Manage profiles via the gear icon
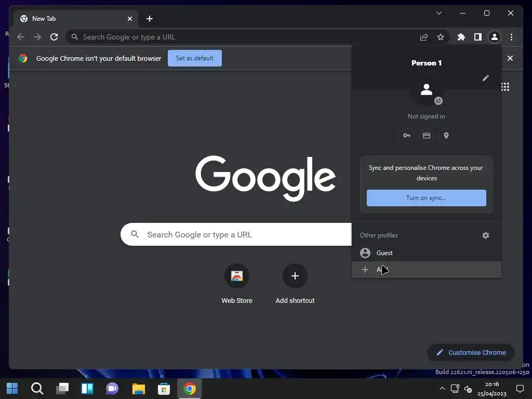Screen dimensions: 532x399 (x=486, y=235)
